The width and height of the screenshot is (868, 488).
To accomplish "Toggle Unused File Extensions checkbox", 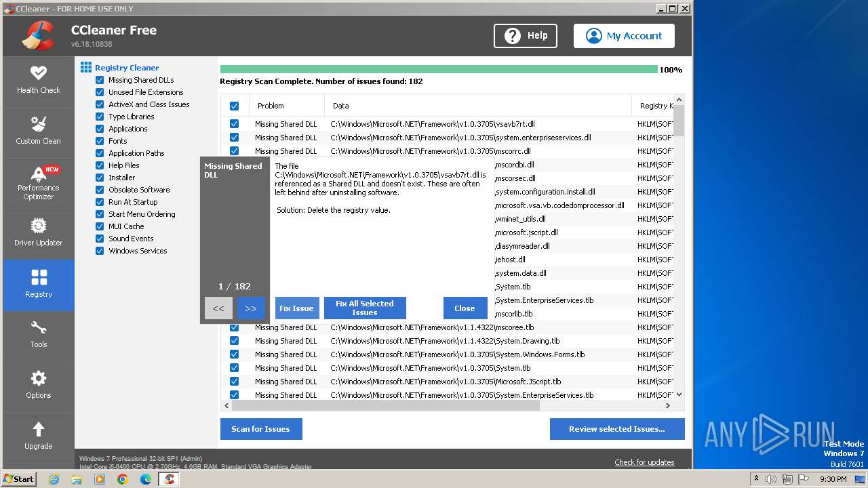I will coord(100,92).
